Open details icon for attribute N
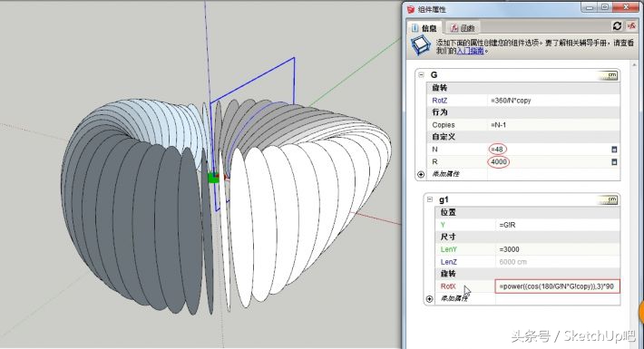 (x=614, y=150)
